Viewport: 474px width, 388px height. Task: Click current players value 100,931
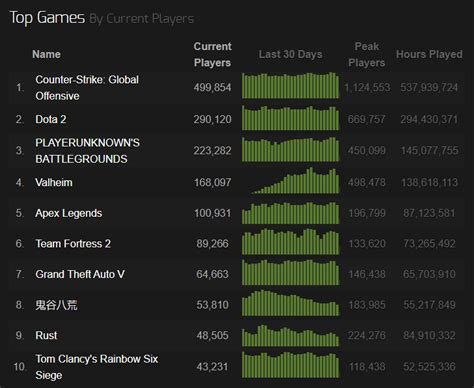[212, 213]
